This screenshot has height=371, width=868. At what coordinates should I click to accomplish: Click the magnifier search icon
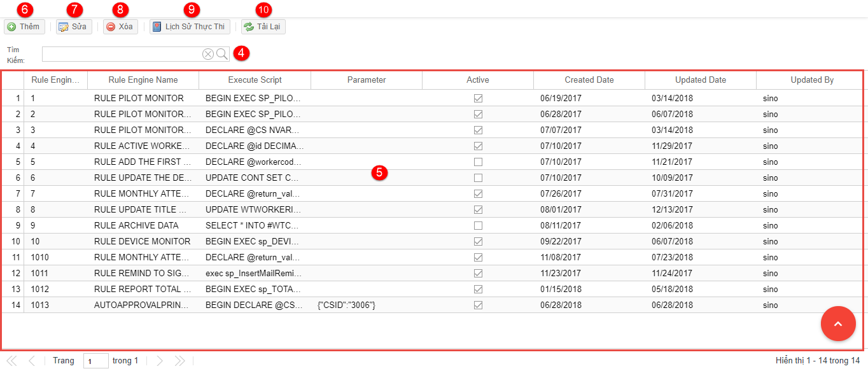pos(222,54)
